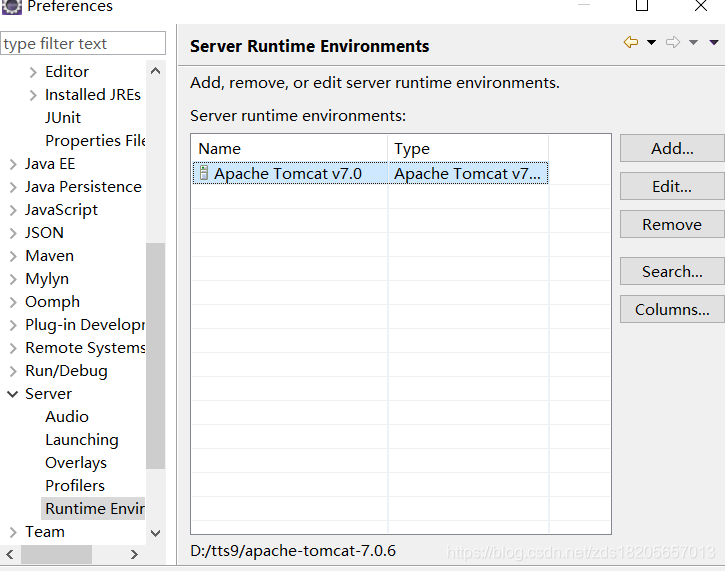Open the Overlays page under Server
This screenshot has width=725, height=571.
click(x=76, y=463)
